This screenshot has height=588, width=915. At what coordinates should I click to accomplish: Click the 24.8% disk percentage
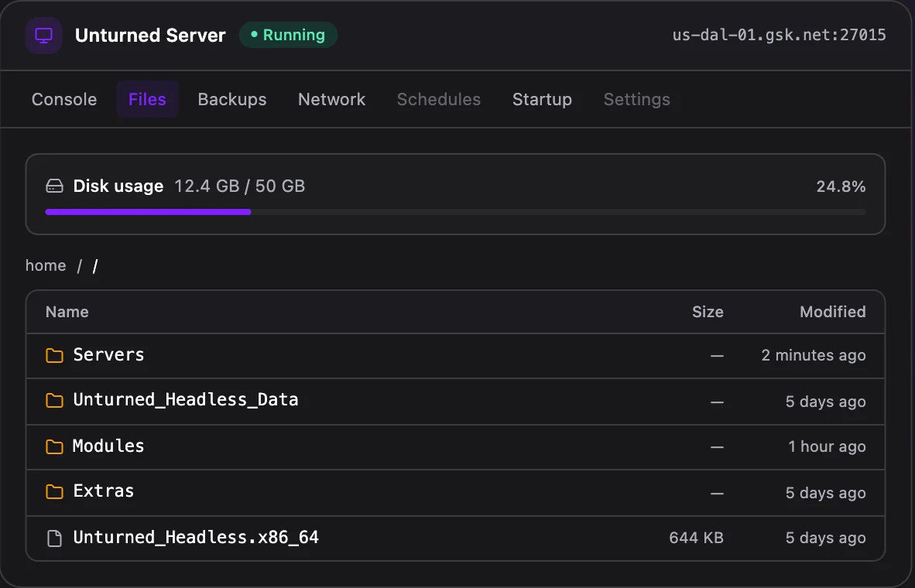point(841,186)
